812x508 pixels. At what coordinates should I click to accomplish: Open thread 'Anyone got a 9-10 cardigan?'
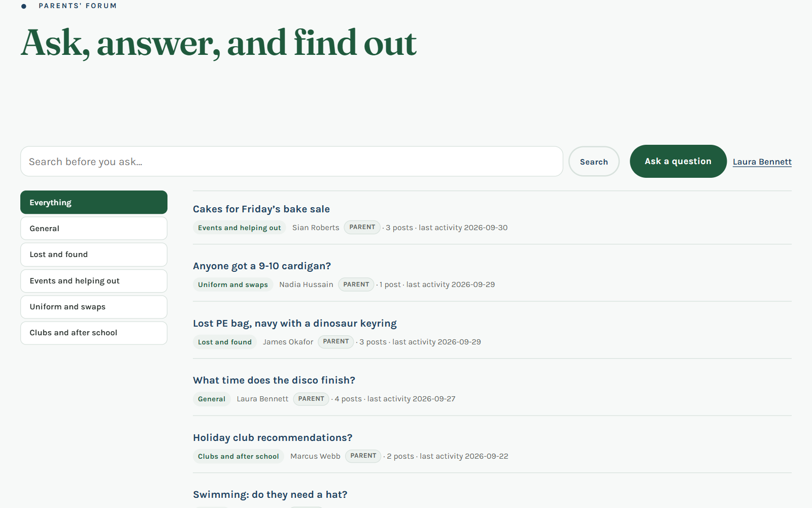262,266
